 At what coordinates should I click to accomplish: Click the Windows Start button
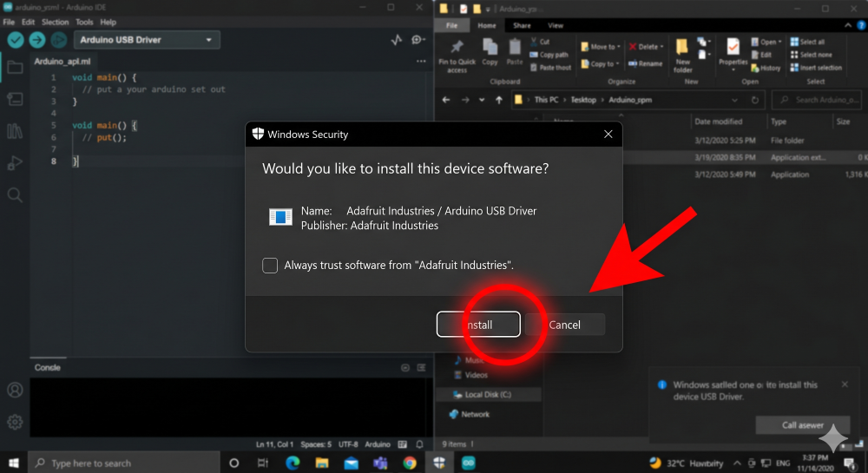coord(13,463)
